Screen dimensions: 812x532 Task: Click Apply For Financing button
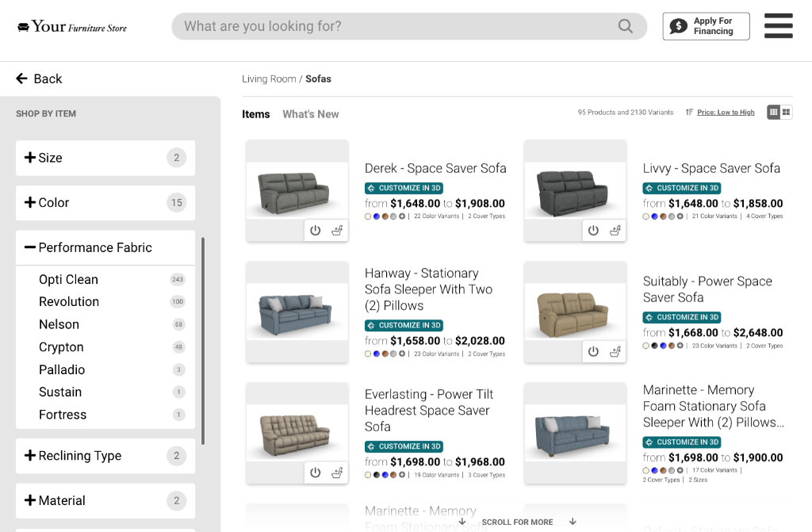pyautogui.click(x=706, y=26)
